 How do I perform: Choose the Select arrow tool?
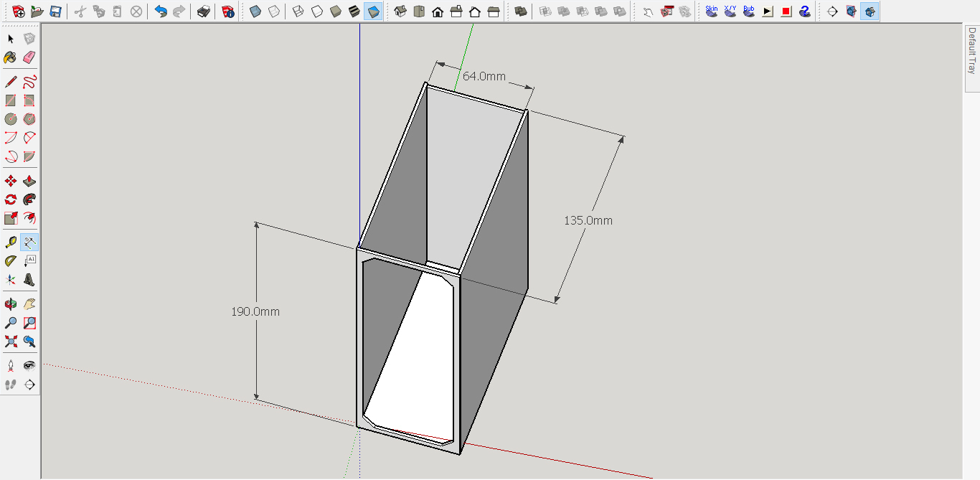[11, 39]
